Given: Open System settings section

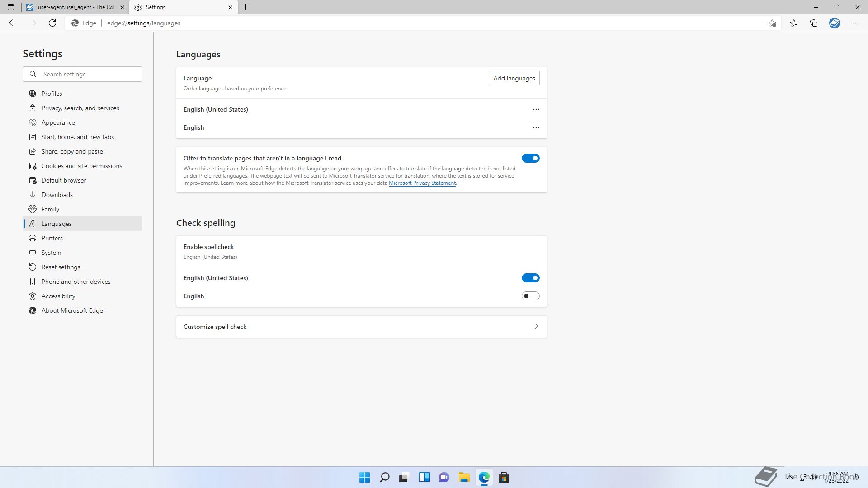Looking at the screenshot, I should (x=82, y=253).
